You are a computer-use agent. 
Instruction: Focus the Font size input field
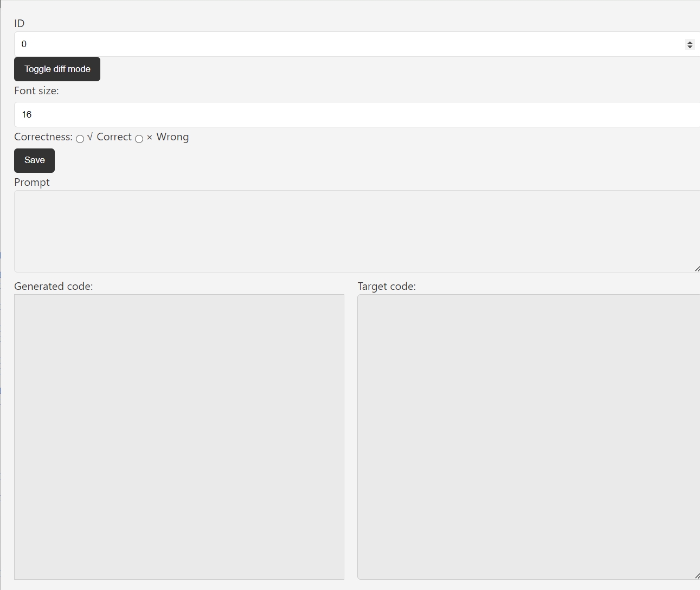(x=357, y=114)
